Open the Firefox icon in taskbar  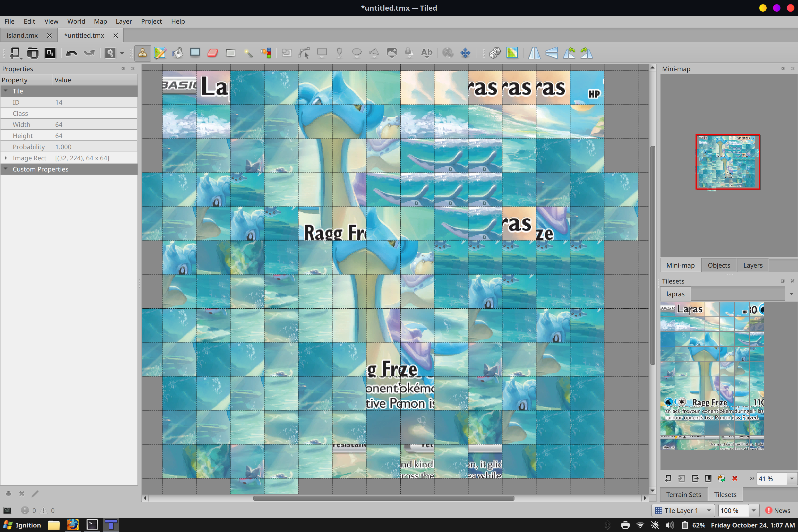coord(73,525)
